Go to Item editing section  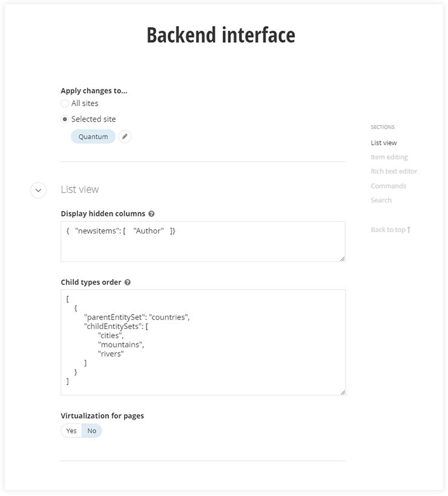[x=389, y=157]
